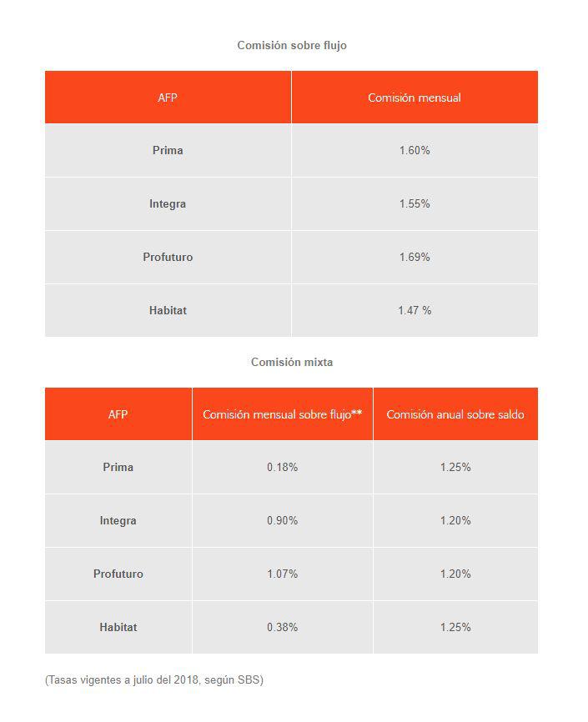Click the 0.18% value for Prima

pyautogui.click(x=282, y=468)
